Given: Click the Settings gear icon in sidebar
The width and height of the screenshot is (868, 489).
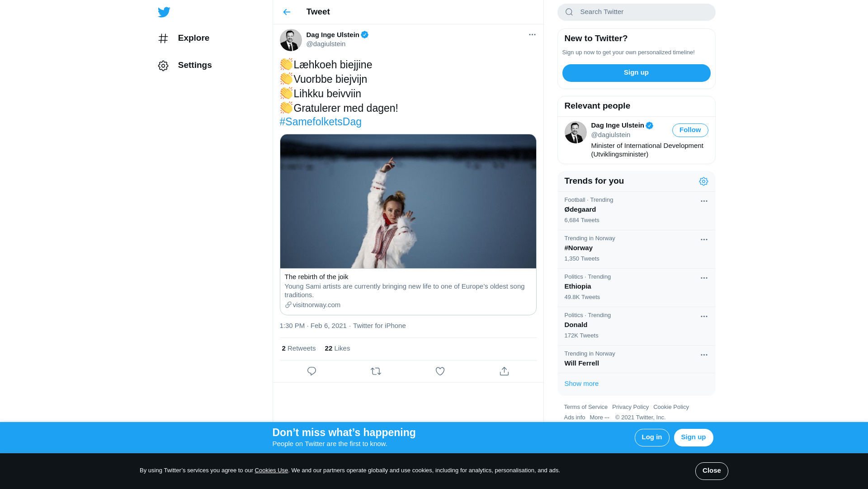Looking at the screenshot, I should tap(163, 66).
